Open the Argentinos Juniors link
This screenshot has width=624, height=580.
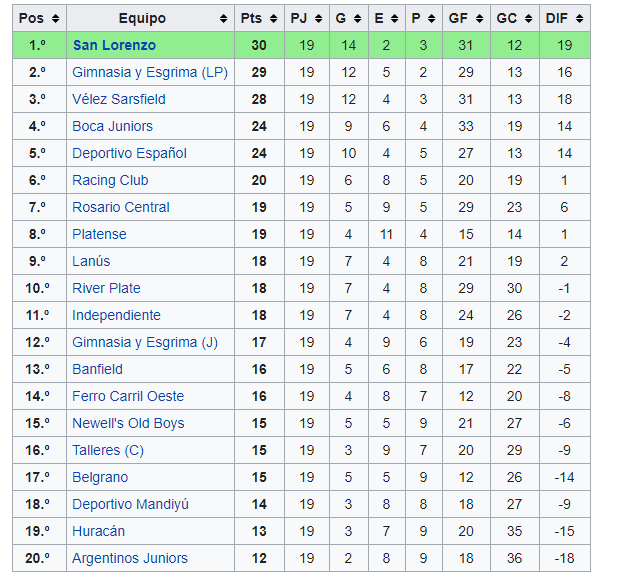point(130,558)
